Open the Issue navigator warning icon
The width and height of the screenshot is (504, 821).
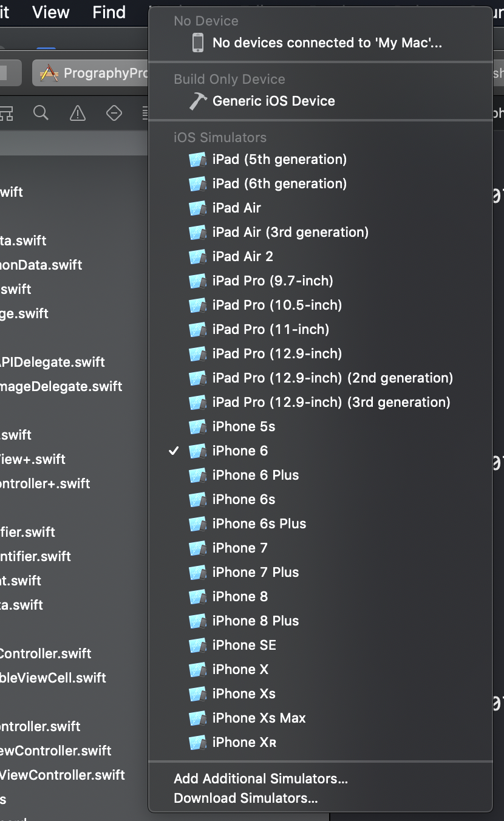(x=78, y=113)
